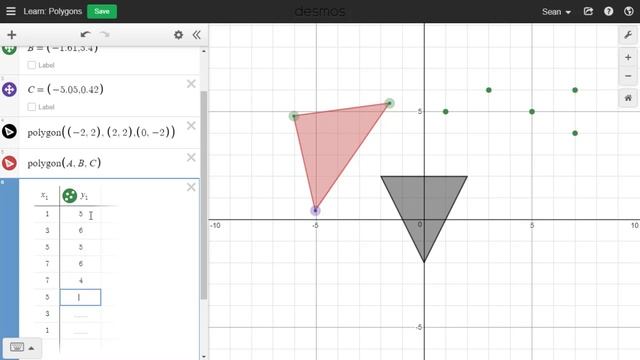640x360 pixels.
Task: Open the Sean account dropdown
Action: [x=556, y=12]
